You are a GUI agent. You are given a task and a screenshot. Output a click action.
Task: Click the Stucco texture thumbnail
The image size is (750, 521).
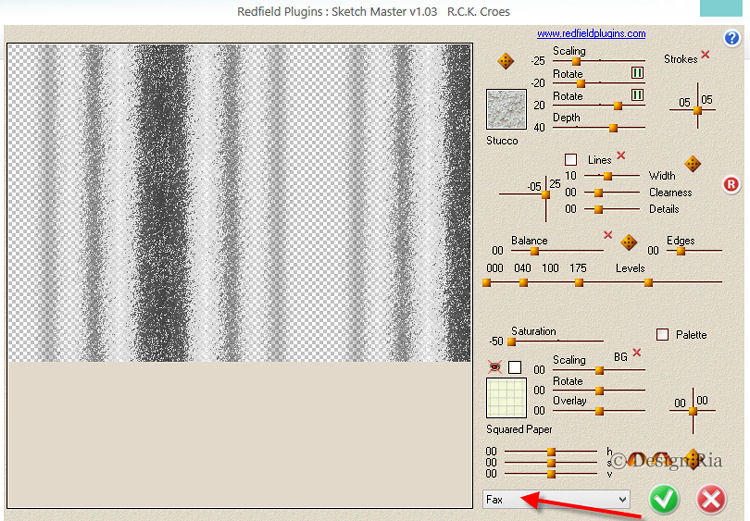pyautogui.click(x=505, y=109)
